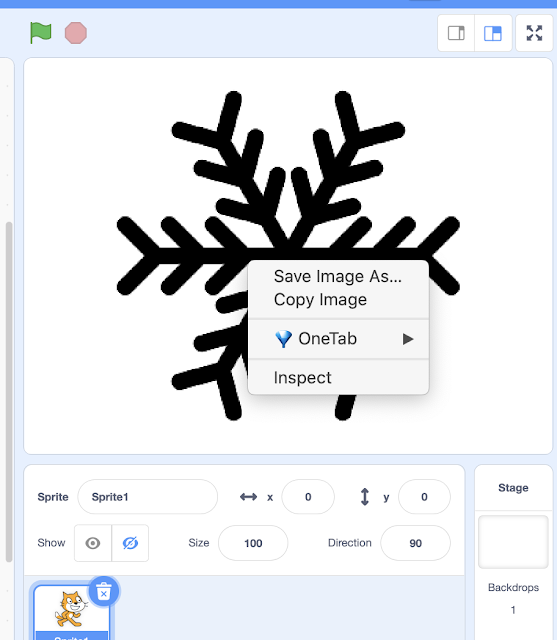Switch to small stage layout
Image resolution: width=557 pixels, height=640 pixels.
click(456, 33)
